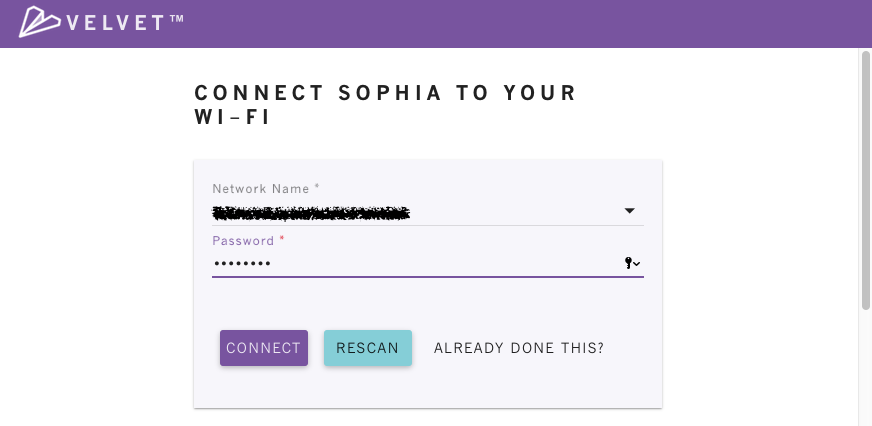The width and height of the screenshot is (872, 426).
Task: Click the Velvet paper airplane logo
Action: click(39, 22)
